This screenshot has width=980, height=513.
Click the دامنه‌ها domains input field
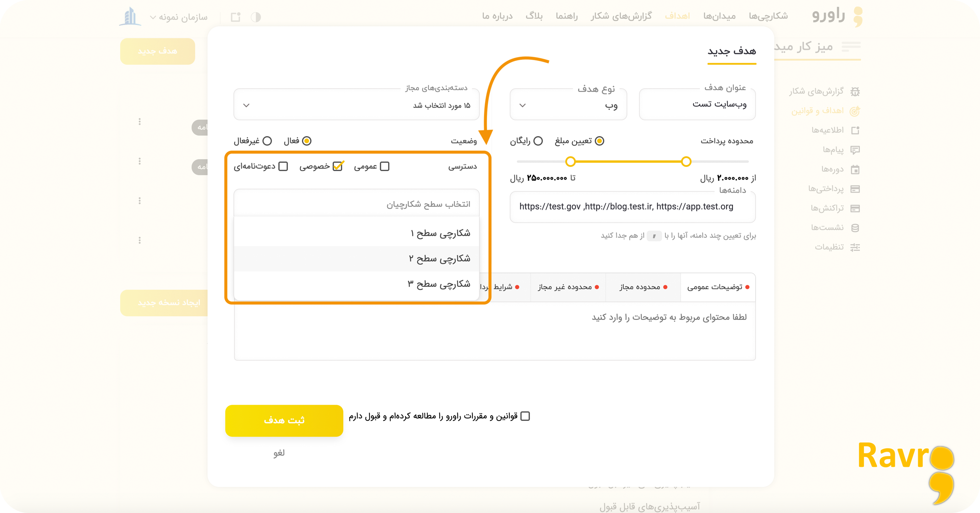point(633,207)
